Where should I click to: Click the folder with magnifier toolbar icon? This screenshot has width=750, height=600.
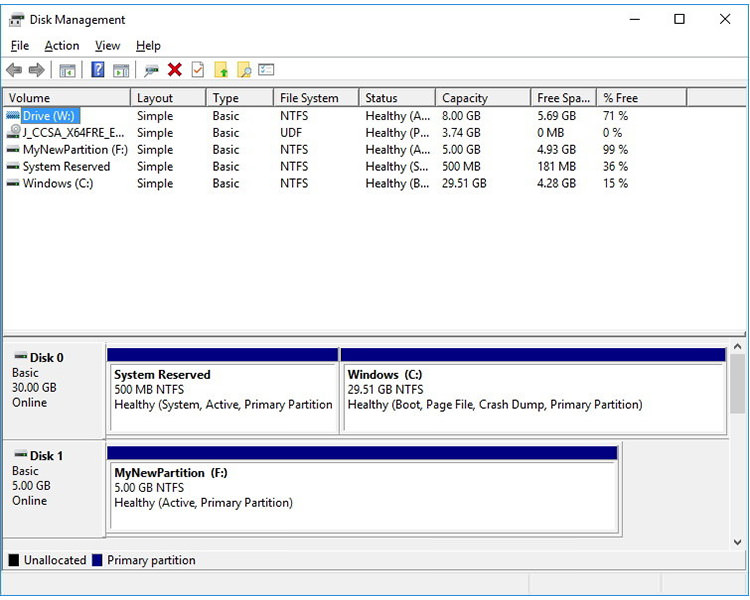pos(243,70)
